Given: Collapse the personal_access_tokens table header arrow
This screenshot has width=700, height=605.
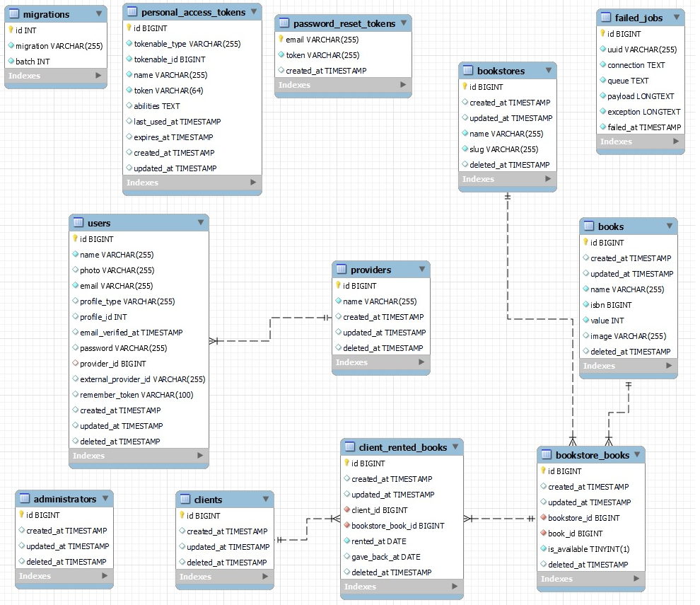Looking at the screenshot, I should [x=254, y=11].
